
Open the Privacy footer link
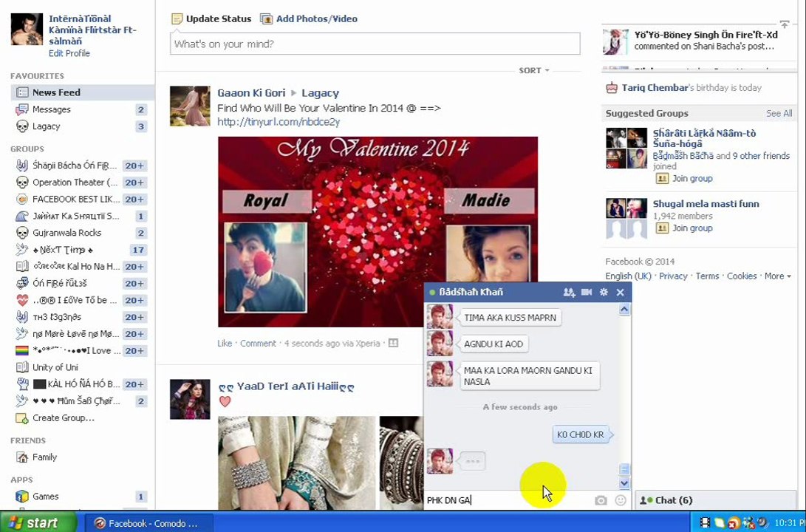pos(673,276)
